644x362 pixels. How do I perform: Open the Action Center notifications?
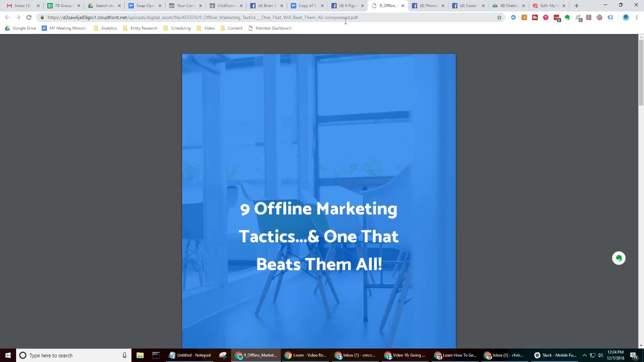[x=633, y=355]
